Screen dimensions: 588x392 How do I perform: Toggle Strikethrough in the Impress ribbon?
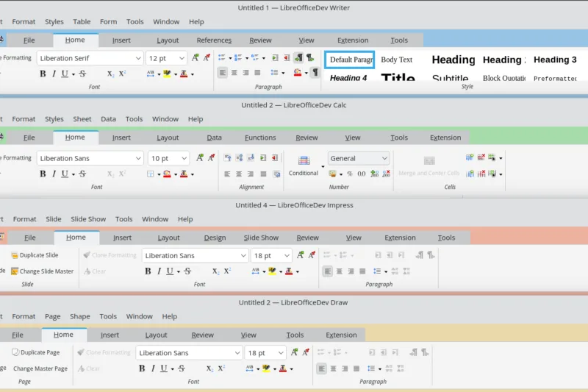click(187, 271)
